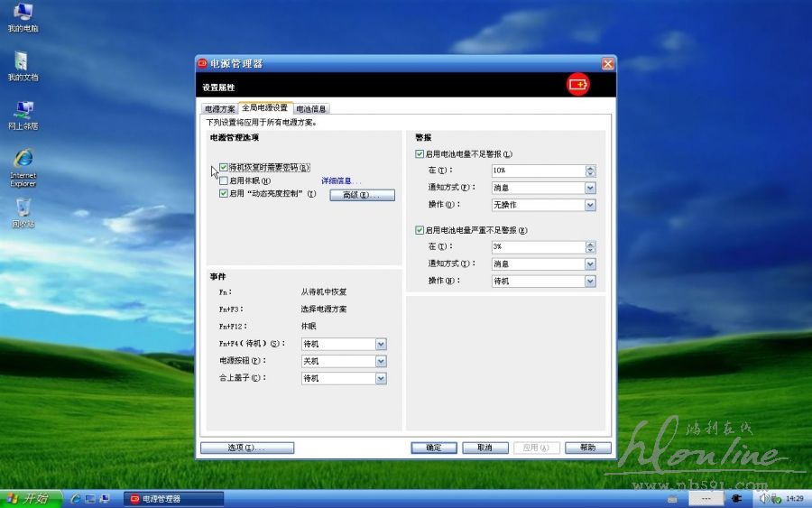Open the 合上盖子 lid close action dropdown
Image resolution: width=812 pixels, height=508 pixels.
pos(381,378)
